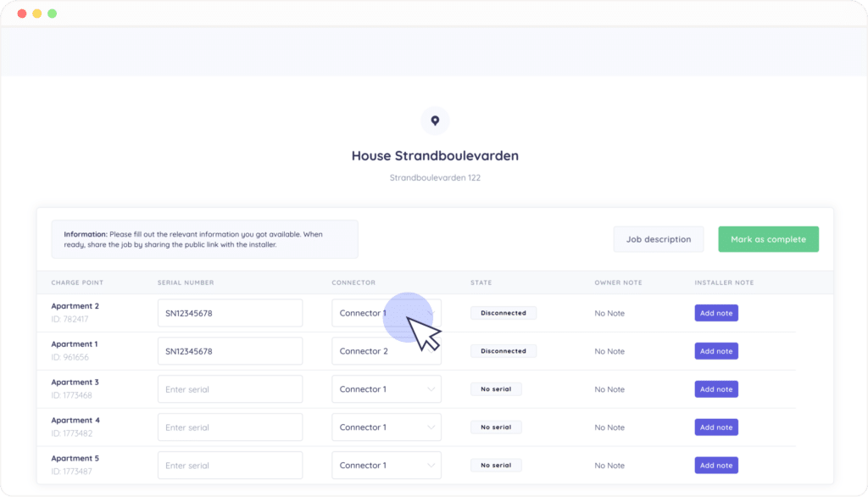Expand Apartment 2 connector dropdown

tap(386, 313)
